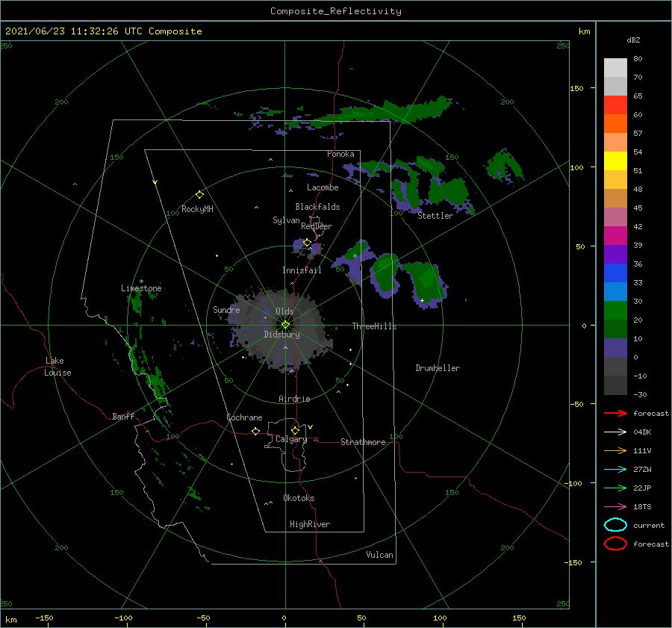
Task: Click the Composite_Reflectivity title
Action: 336,11
